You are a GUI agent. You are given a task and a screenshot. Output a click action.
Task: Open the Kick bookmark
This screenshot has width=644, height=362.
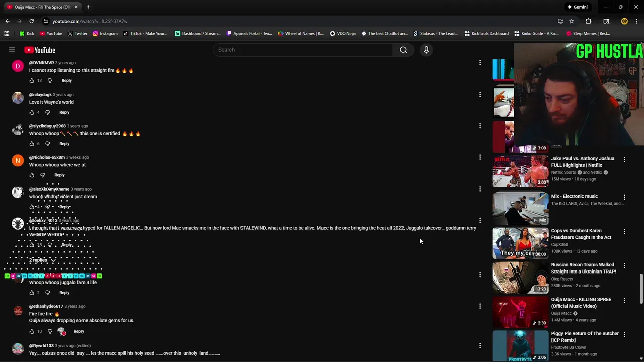[x=27, y=34]
